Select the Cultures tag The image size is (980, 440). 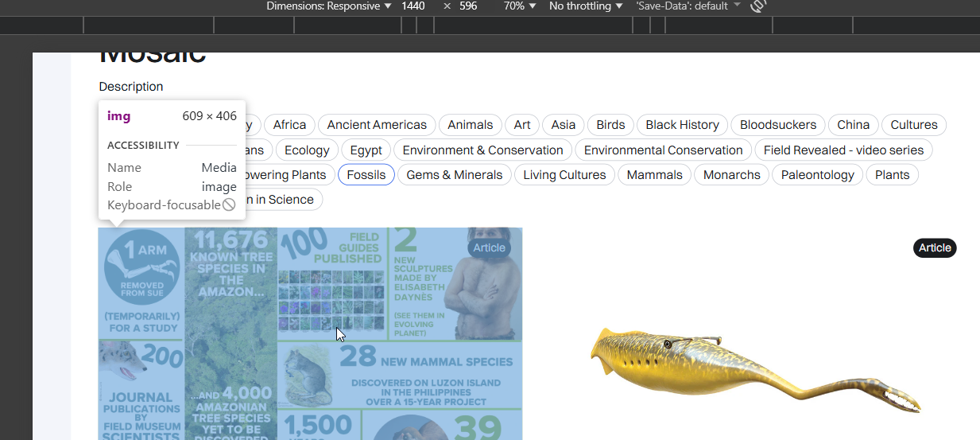coord(914,125)
